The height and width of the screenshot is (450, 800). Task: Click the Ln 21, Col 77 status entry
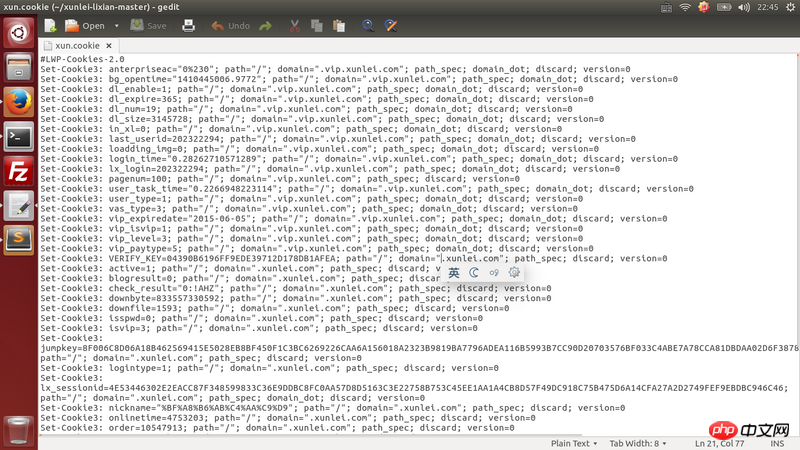click(x=719, y=443)
